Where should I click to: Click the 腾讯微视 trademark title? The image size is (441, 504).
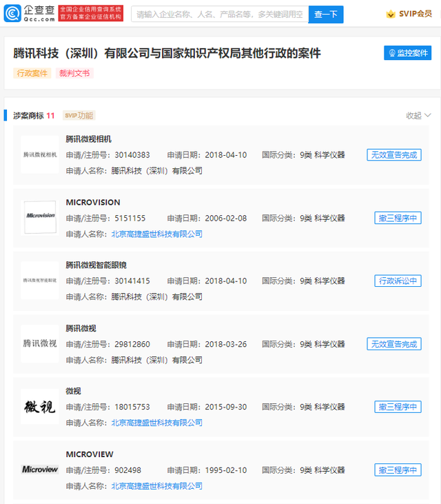(81, 328)
